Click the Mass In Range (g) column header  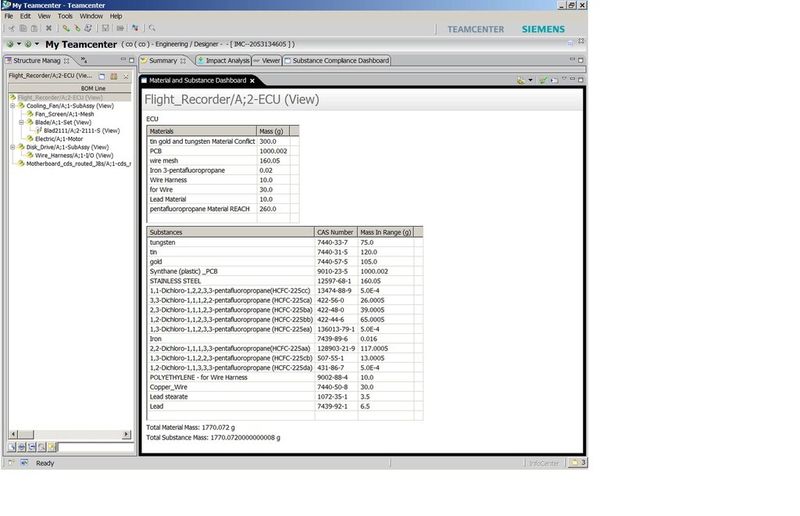pos(385,232)
